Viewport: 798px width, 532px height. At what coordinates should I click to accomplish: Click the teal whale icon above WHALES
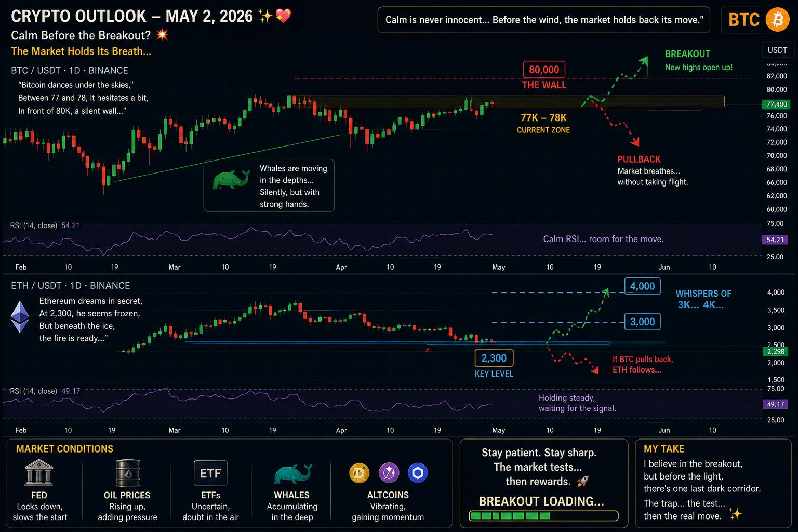[292, 474]
